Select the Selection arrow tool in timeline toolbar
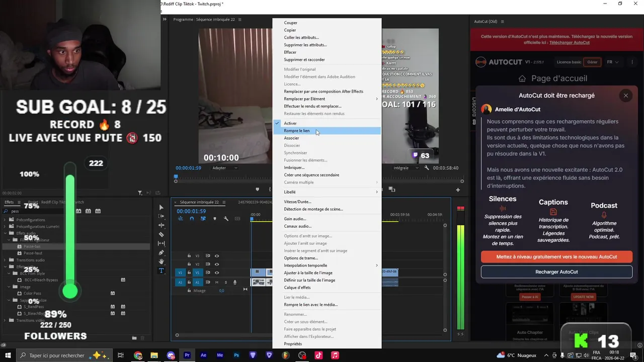This screenshot has width=644, height=362. 161,207
